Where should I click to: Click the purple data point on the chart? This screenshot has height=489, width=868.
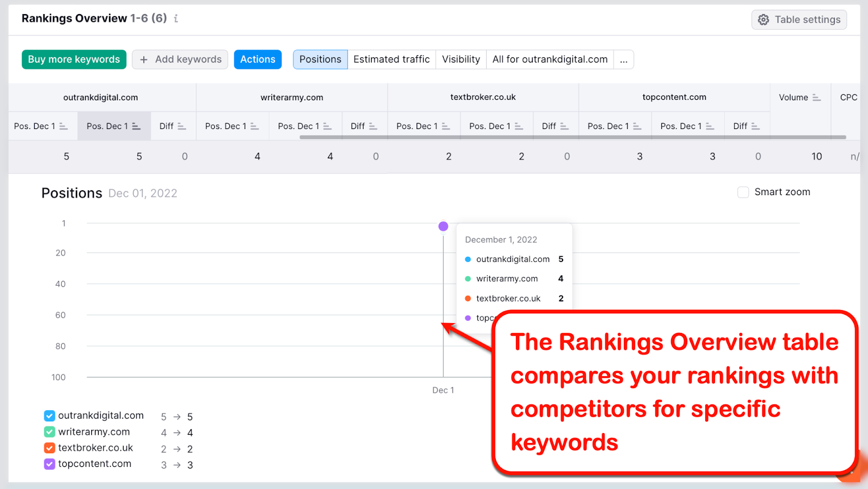tap(443, 226)
